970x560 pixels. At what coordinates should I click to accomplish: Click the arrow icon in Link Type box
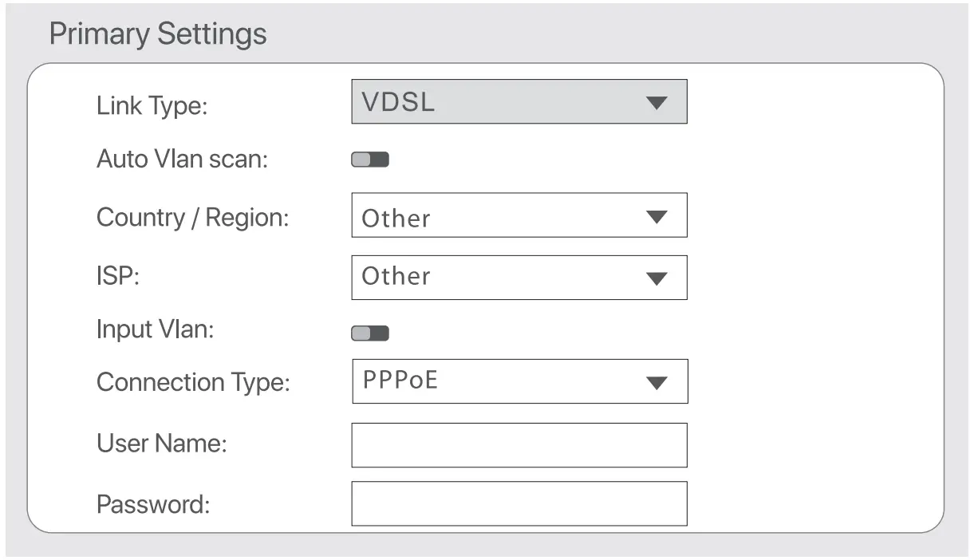(656, 103)
